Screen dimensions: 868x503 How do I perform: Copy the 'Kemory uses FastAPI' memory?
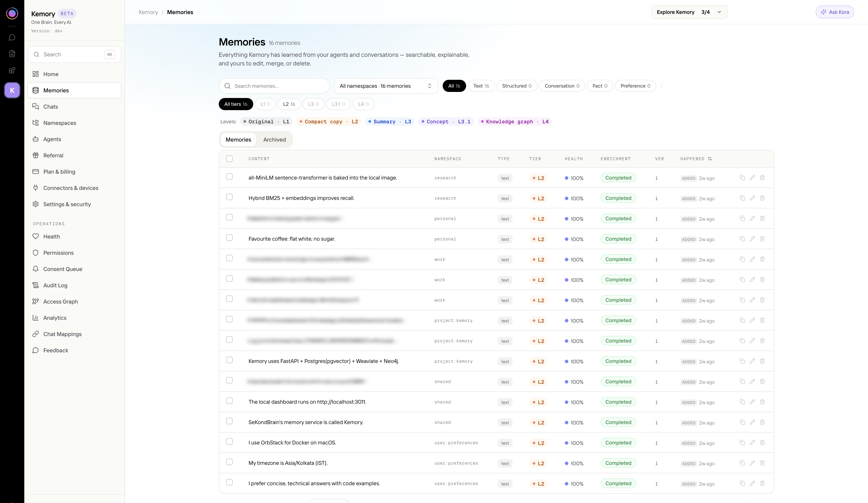tap(742, 361)
